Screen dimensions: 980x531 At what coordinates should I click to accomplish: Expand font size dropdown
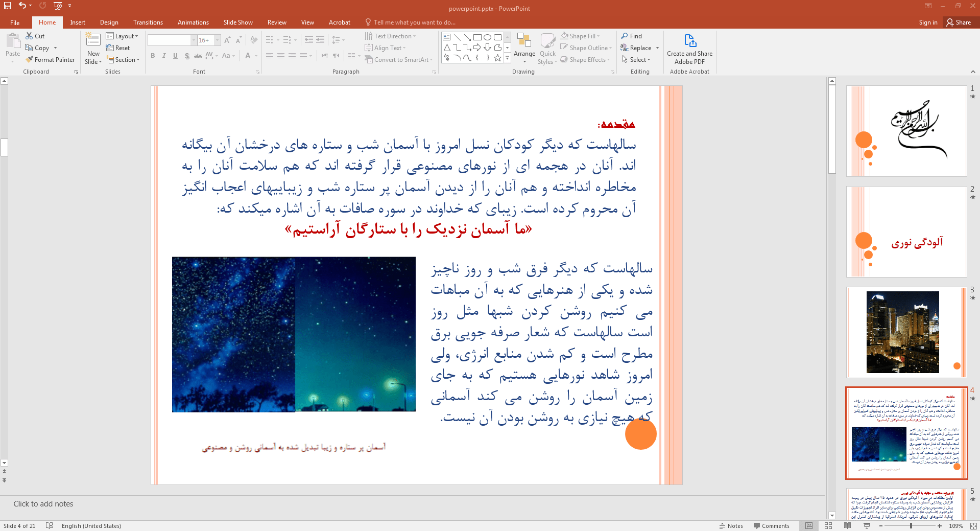pos(218,40)
